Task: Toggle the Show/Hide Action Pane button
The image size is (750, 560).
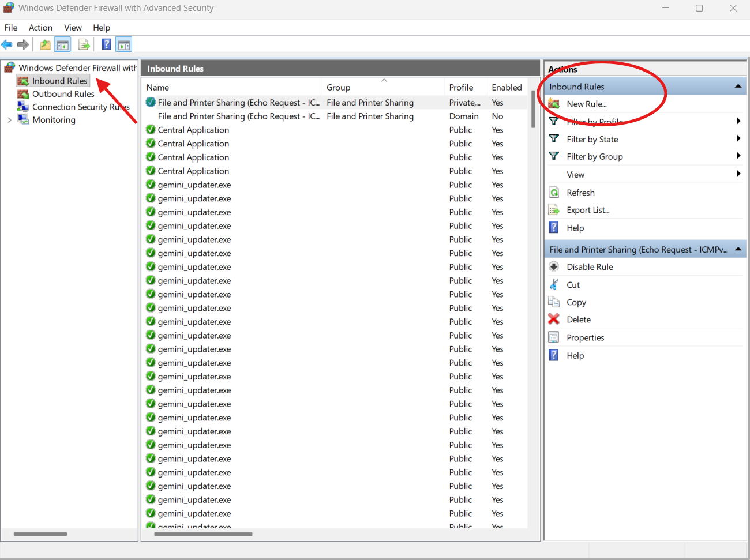Action: click(123, 44)
